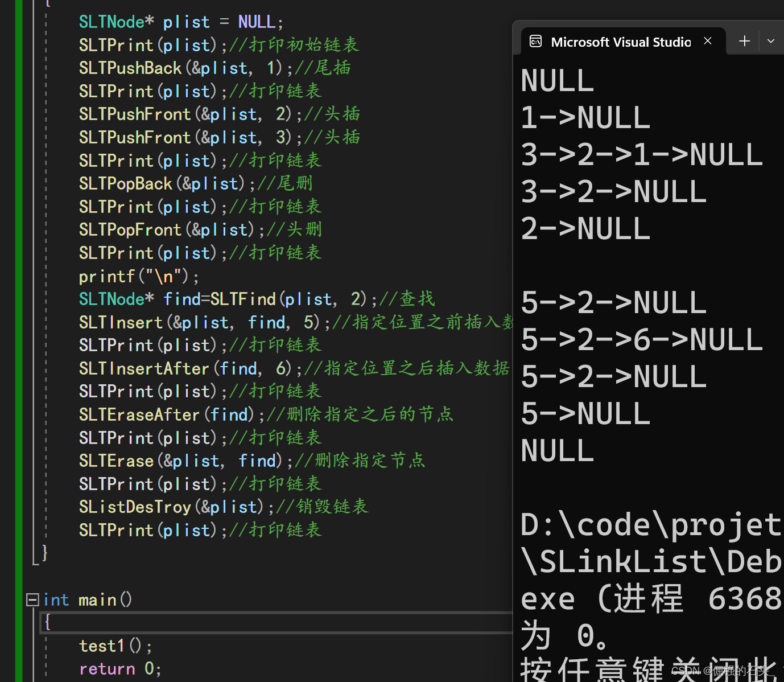784x682 pixels.
Task: Click the 'int main()' declaration
Action: click(x=88, y=600)
